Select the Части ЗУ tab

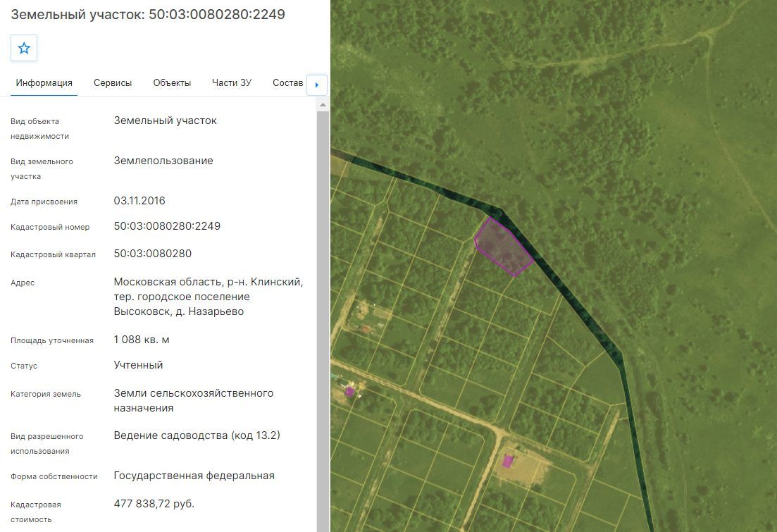click(232, 83)
